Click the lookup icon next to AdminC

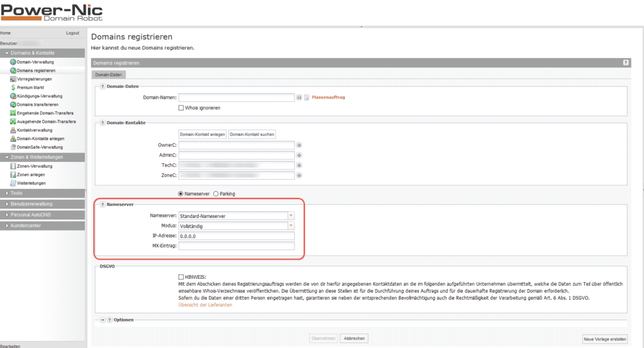pyautogui.click(x=299, y=155)
